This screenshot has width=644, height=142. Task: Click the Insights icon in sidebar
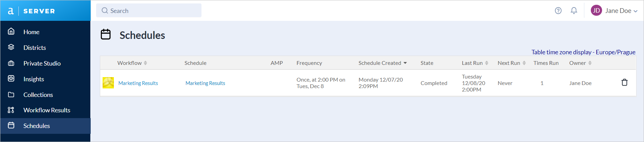[x=11, y=79]
